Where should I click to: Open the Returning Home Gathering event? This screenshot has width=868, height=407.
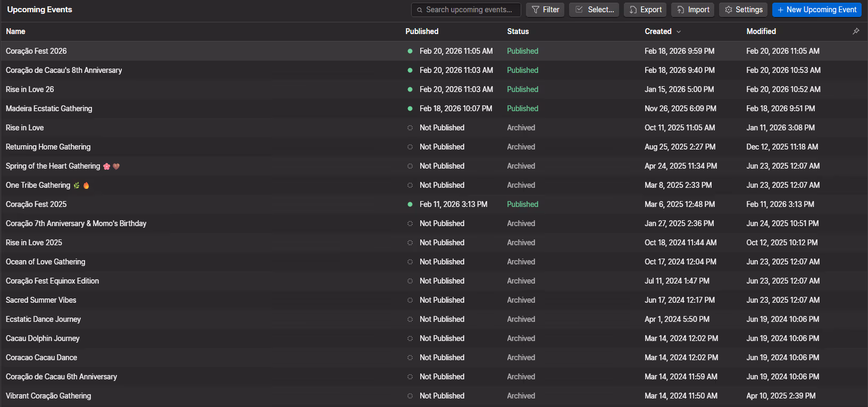(x=48, y=147)
